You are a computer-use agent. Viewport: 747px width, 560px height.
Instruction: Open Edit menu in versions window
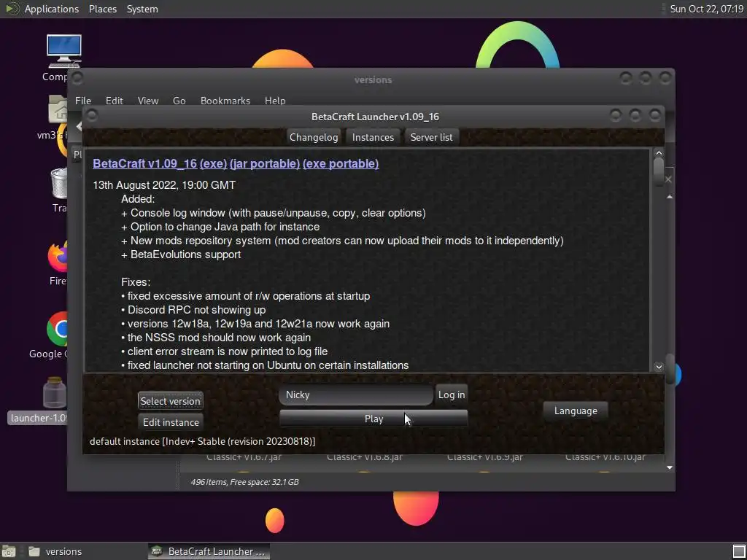click(114, 101)
